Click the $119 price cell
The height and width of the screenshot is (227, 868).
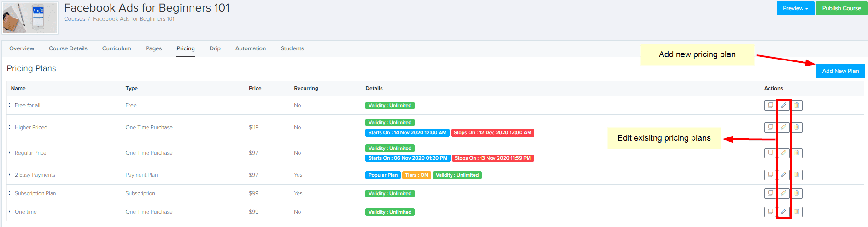254,127
